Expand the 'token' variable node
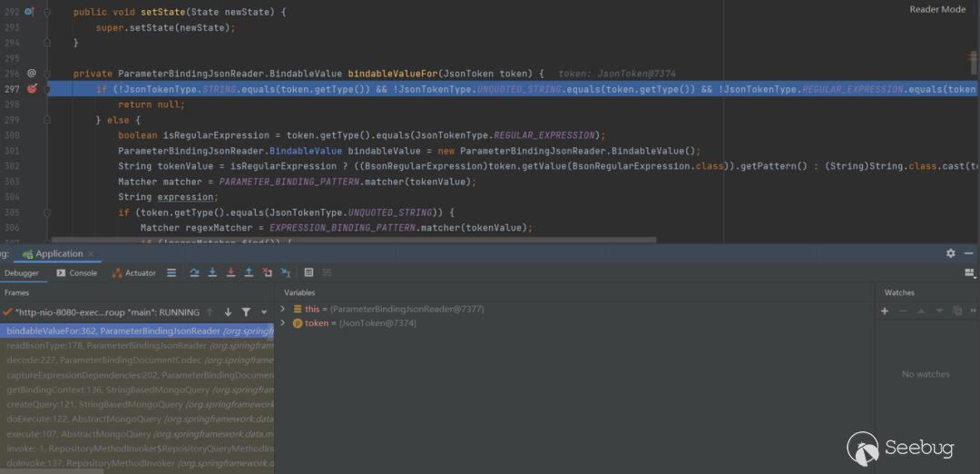 pyautogui.click(x=283, y=323)
